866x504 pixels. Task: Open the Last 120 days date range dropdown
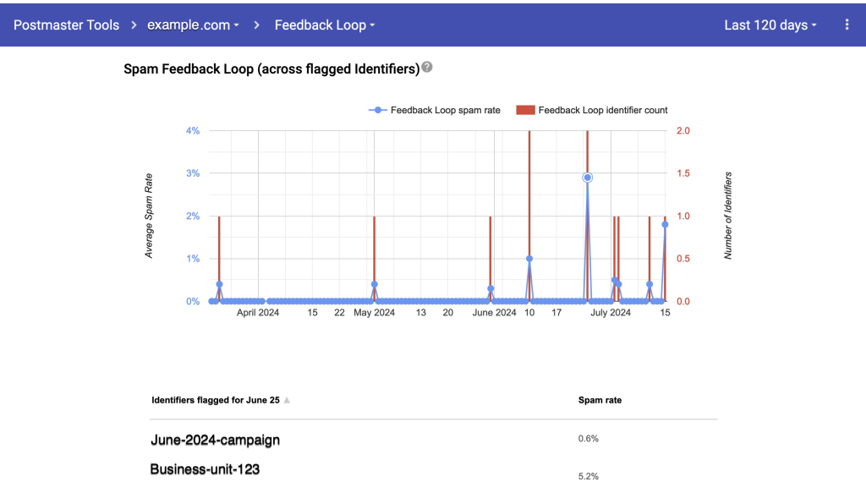tap(769, 25)
